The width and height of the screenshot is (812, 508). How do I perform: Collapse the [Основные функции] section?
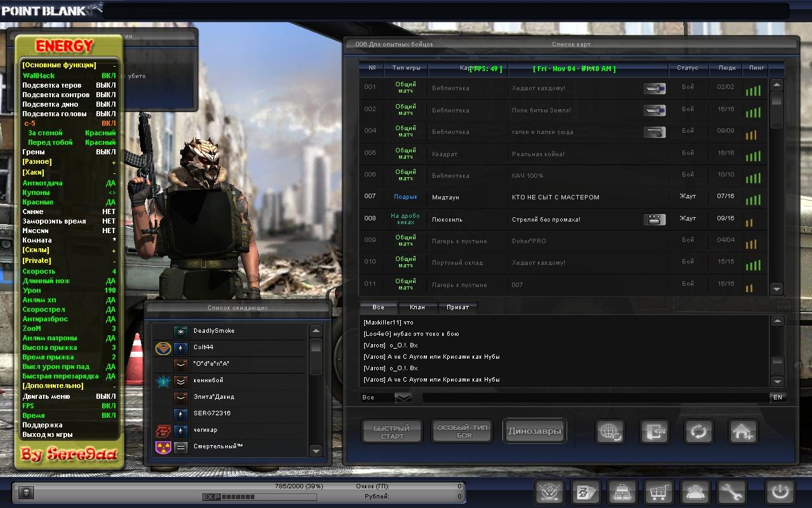(69, 65)
